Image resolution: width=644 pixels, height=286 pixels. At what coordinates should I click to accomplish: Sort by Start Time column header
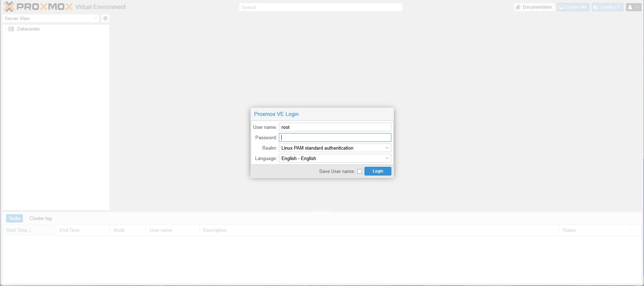(x=29, y=230)
